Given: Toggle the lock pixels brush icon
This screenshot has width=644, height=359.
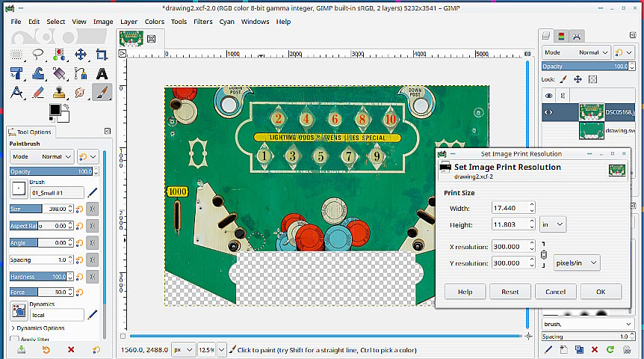Looking at the screenshot, I should click(563, 79).
